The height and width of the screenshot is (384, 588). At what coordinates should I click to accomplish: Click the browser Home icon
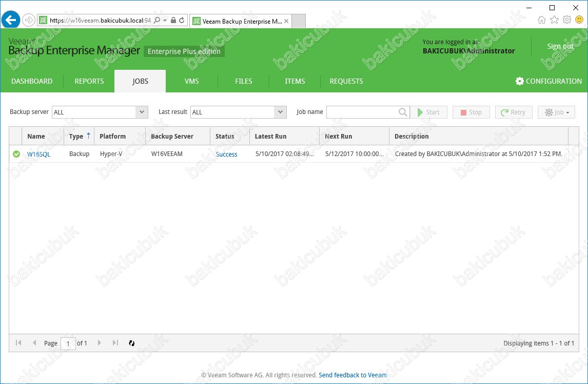point(541,20)
